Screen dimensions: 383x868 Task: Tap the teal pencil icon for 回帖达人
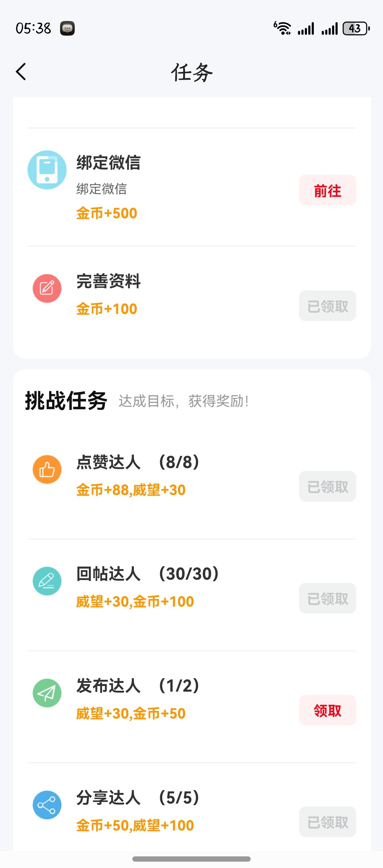click(47, 581)
